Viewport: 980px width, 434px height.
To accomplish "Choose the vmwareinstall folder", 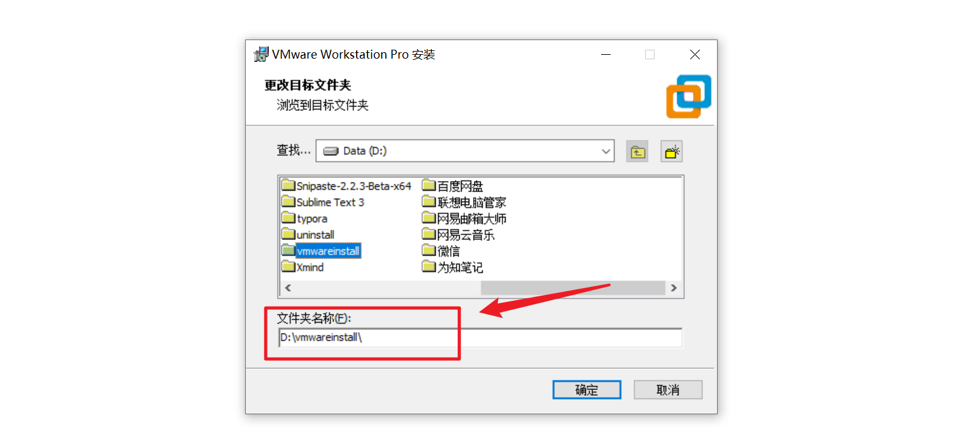I will (321, 251).
